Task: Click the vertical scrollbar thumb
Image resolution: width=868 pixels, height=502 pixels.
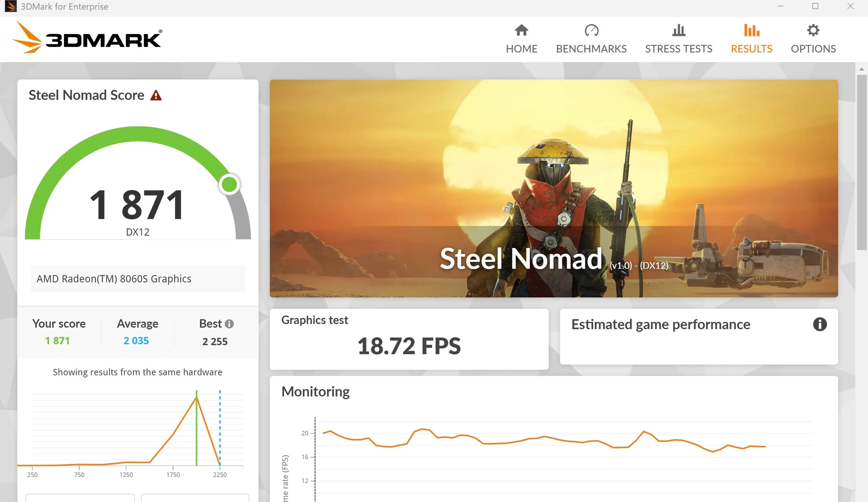Action: pos(862,162)
